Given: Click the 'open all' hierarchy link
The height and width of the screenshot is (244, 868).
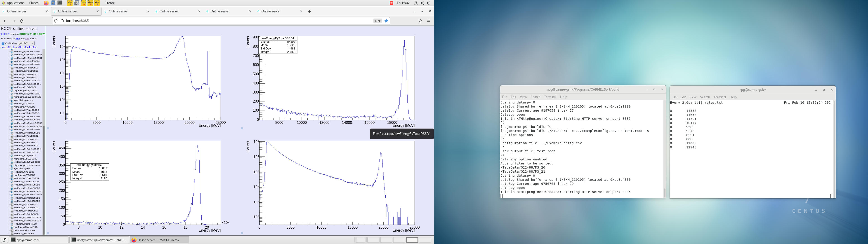Looking at the screenshot, I should pos(5,47).
